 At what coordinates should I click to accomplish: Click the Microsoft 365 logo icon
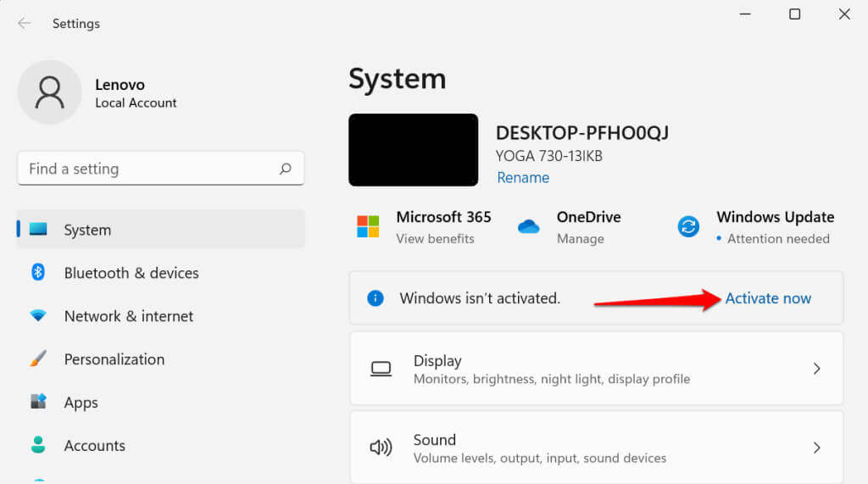[368, 226]
